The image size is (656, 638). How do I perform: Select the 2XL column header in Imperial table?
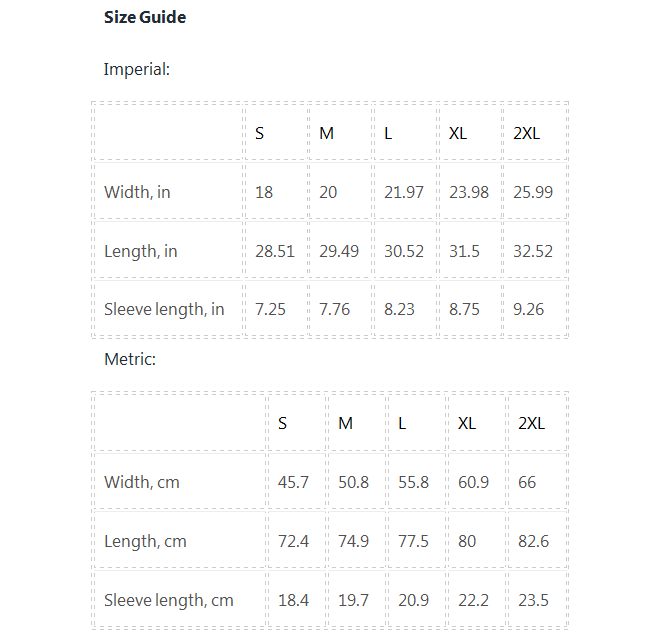coord(526,133)
